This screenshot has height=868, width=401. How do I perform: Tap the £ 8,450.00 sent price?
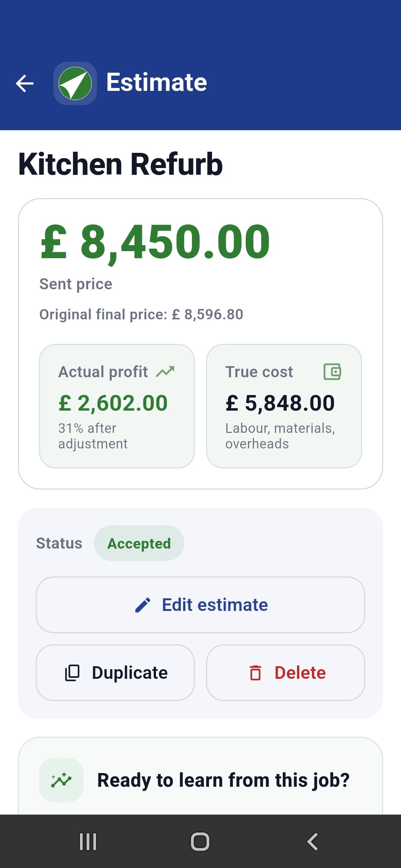(155, 242)
